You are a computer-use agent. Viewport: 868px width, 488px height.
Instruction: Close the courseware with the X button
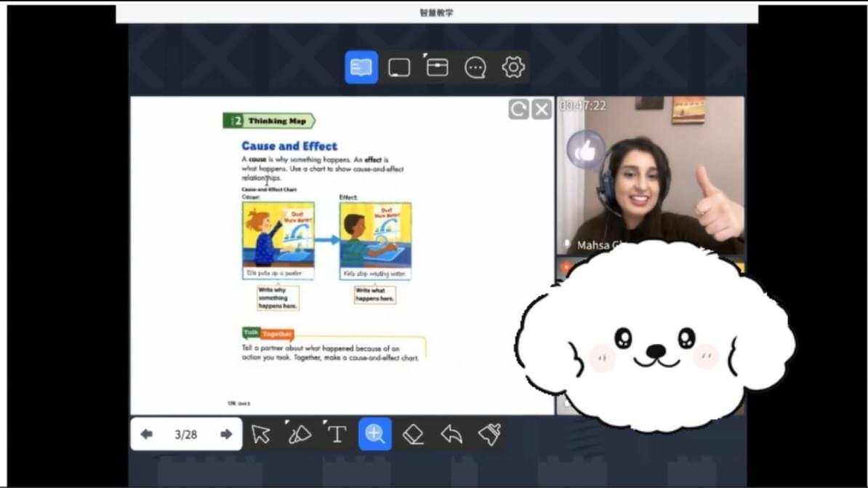542,110
